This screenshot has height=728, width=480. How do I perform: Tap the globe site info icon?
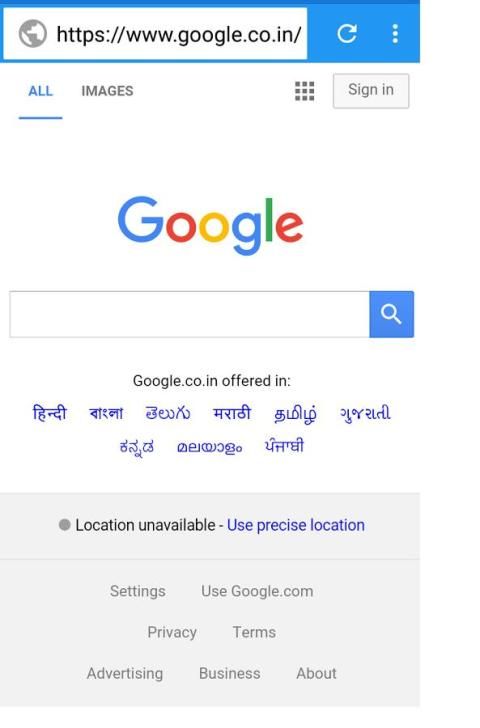tap(32, 33)
